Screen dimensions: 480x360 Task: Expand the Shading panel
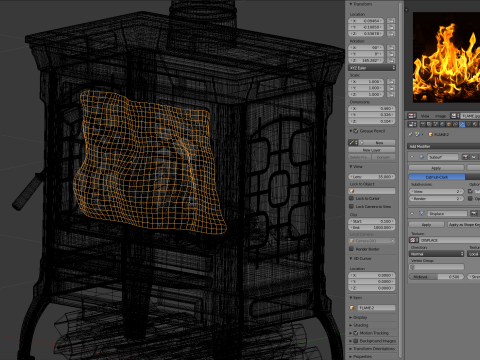pos(351,325)
